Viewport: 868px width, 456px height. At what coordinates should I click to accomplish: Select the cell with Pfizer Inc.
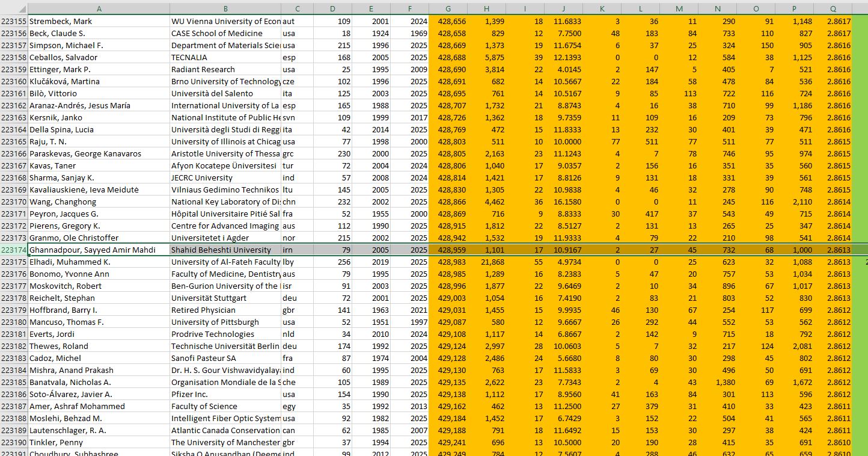(x=225, y=394)
